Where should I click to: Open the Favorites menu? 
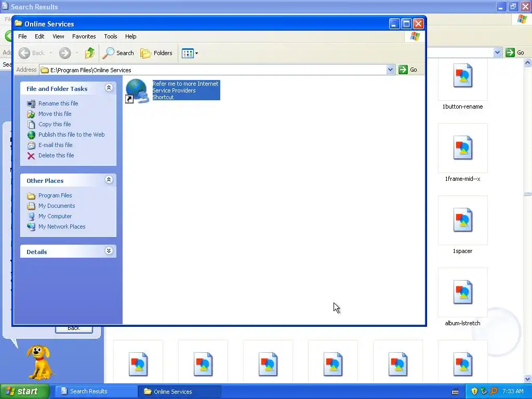click(84, 36)
